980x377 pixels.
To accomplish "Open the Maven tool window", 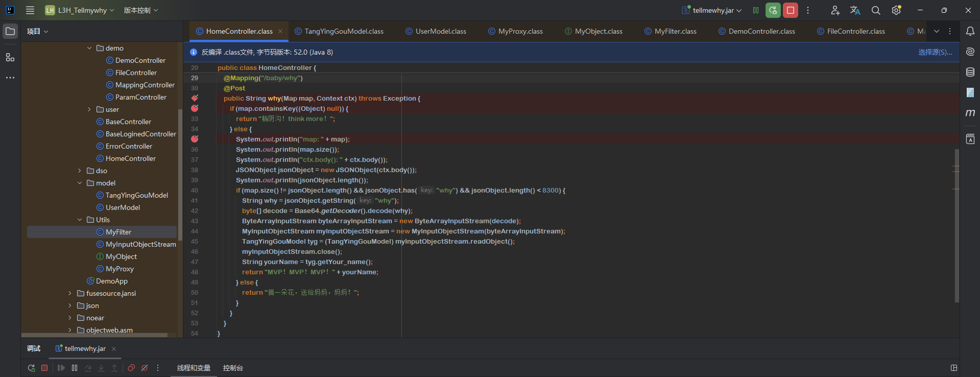I will (x=970, y=113).
